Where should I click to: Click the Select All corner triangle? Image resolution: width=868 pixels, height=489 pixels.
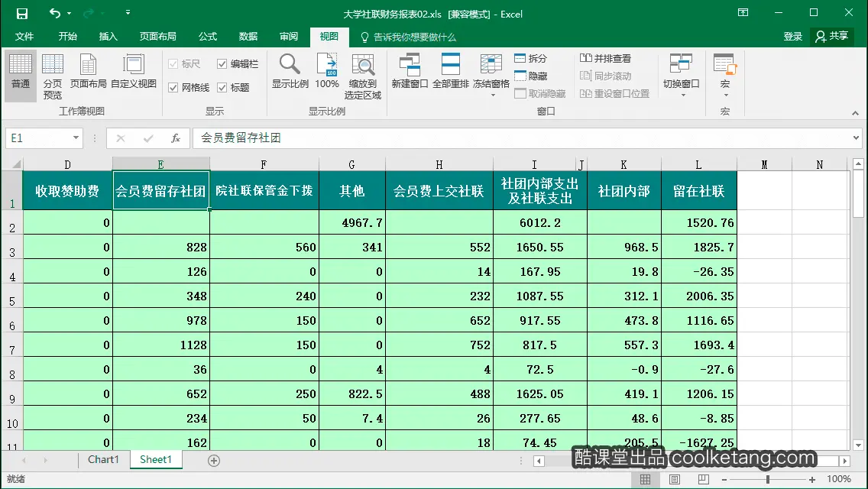coord(16,164)
